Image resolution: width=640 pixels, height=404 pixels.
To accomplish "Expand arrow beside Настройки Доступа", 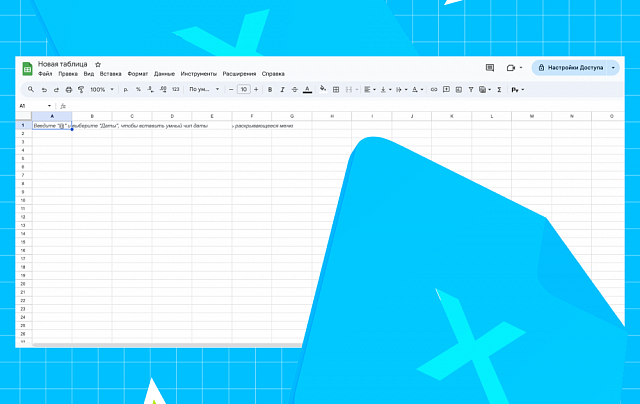I will click(613, 68).
